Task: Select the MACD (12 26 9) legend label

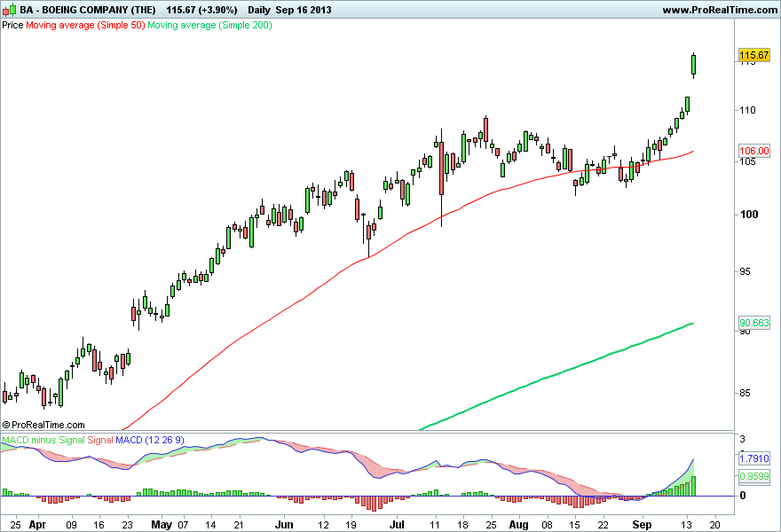Action: pos(149,440)
